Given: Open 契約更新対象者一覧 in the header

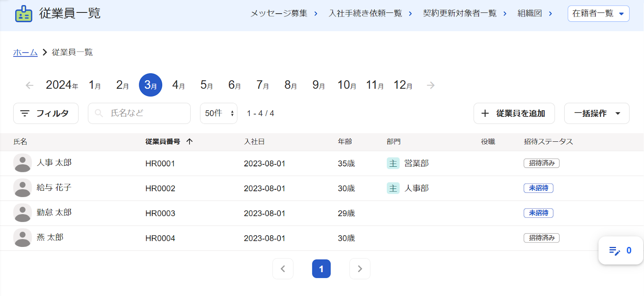Looking at the screenshot, I should [465, 13].
